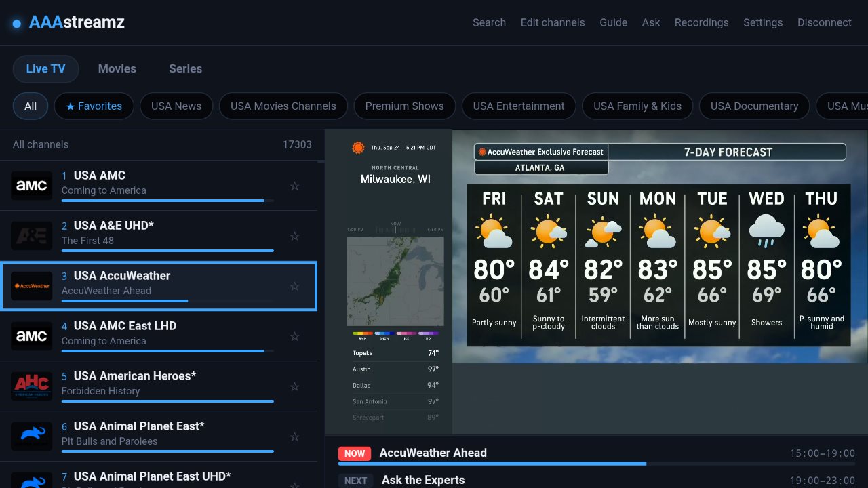This screenshot has height=488, width=868.
Task: Go to Recordings
Action: pyautogui.click(x=701, y=22)
